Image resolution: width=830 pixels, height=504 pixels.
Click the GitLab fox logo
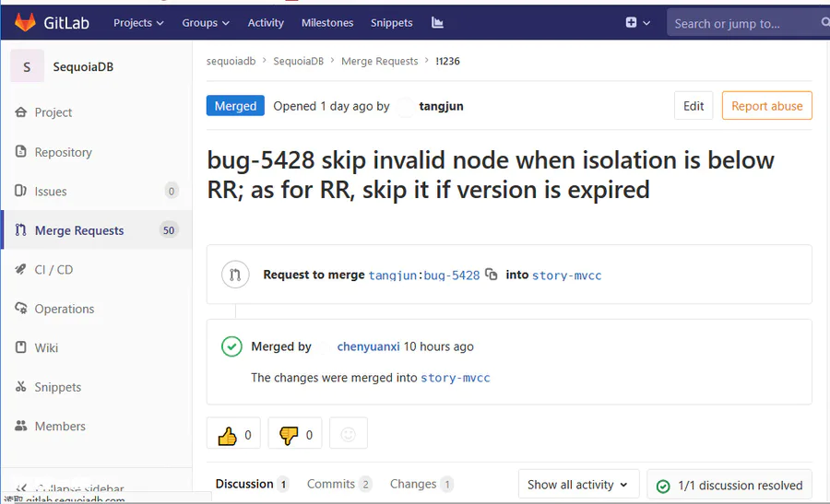25,22
